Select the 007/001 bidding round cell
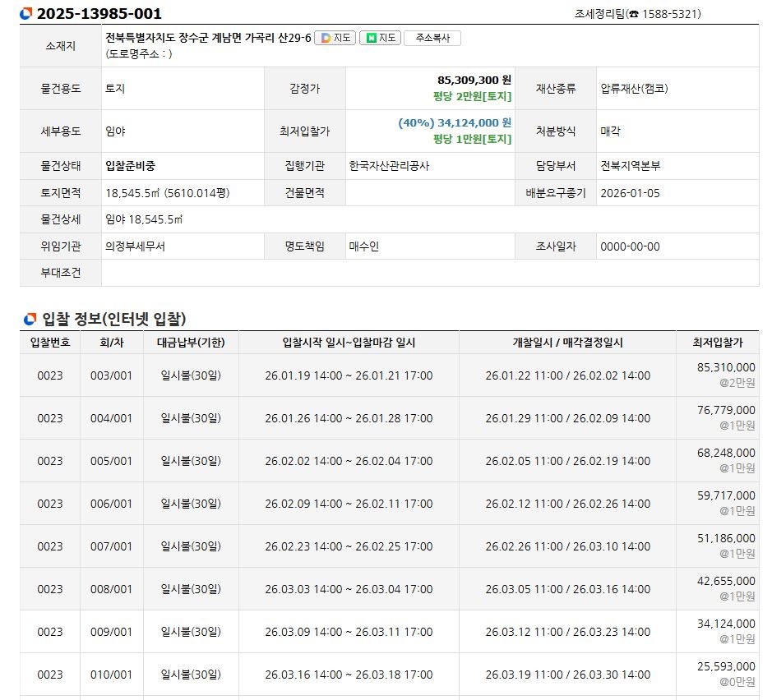 coord(111,546)
